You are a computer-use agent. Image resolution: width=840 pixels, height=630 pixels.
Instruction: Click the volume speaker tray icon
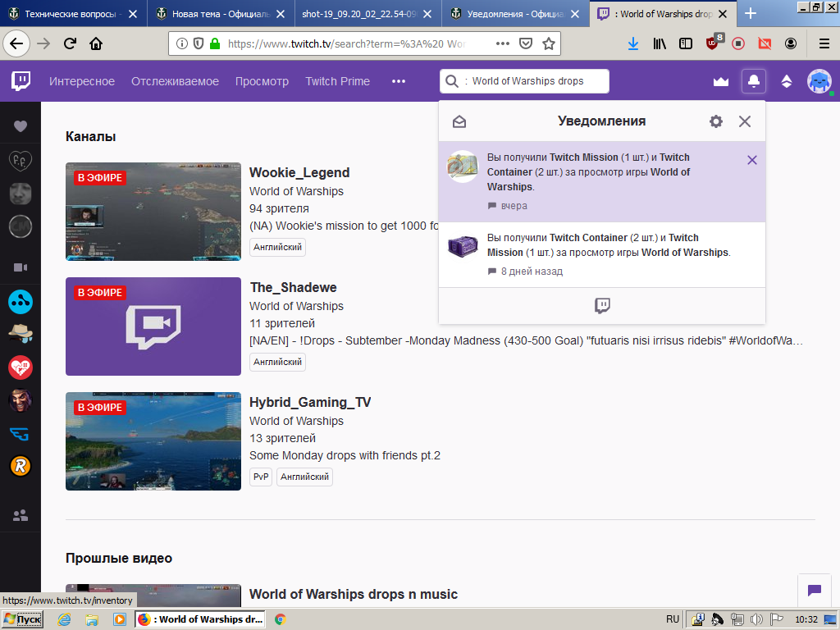coord(756,619)
